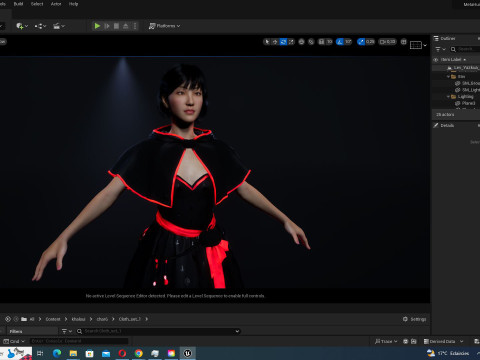Open the Derived Data dropdown
Image resolution: width=480 pixels, height=360 pixels.
coord(443,341)
